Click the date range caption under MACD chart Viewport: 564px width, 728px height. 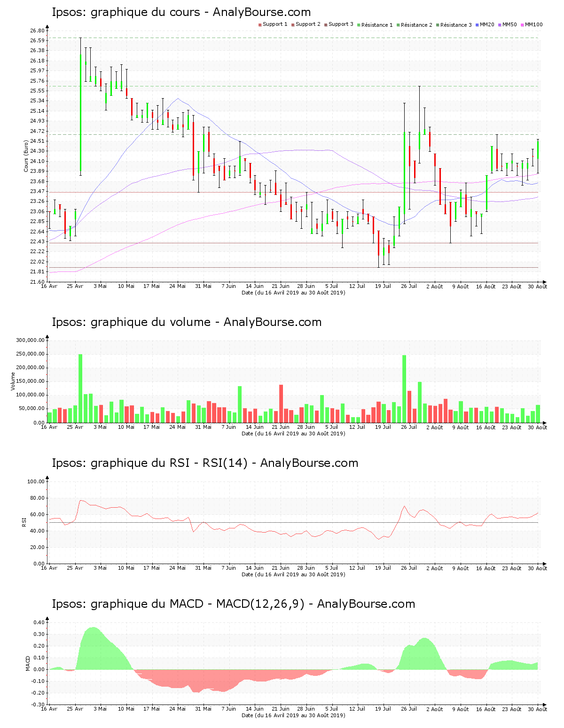click(293, 715)
